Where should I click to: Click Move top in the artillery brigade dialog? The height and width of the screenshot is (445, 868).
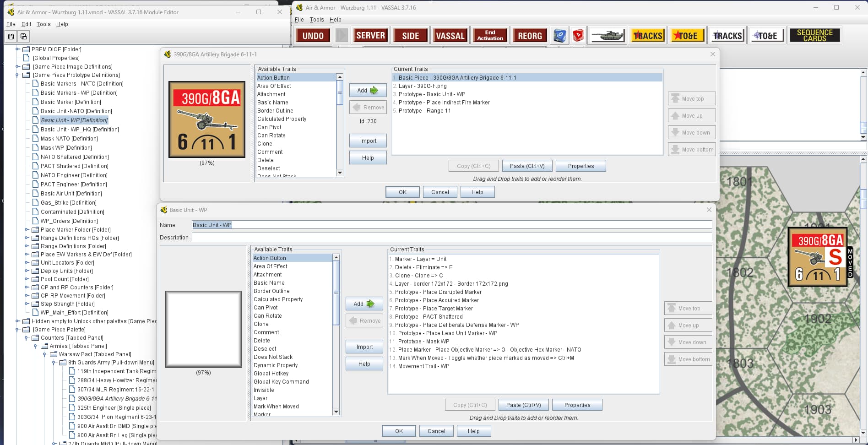[x=692, y=99]
